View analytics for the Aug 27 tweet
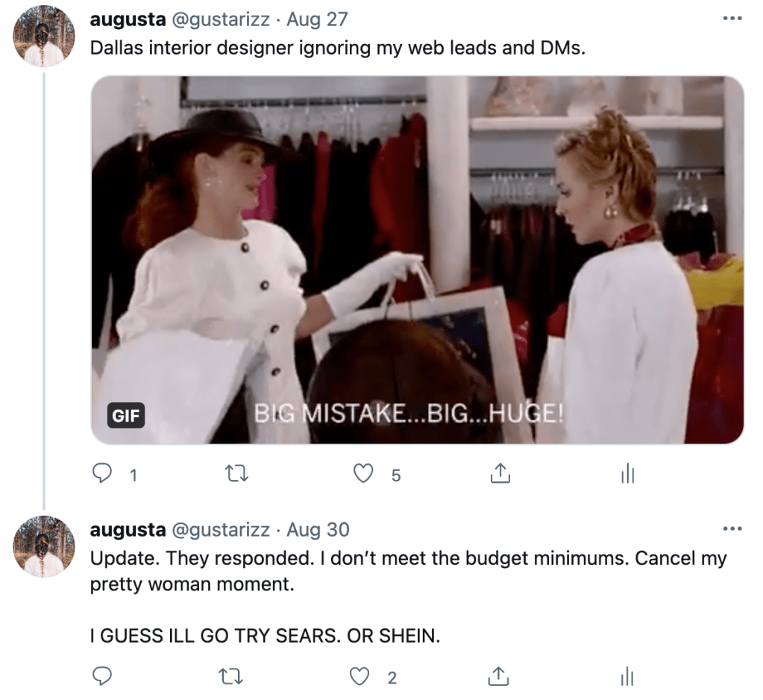 [x=627, y=473]
